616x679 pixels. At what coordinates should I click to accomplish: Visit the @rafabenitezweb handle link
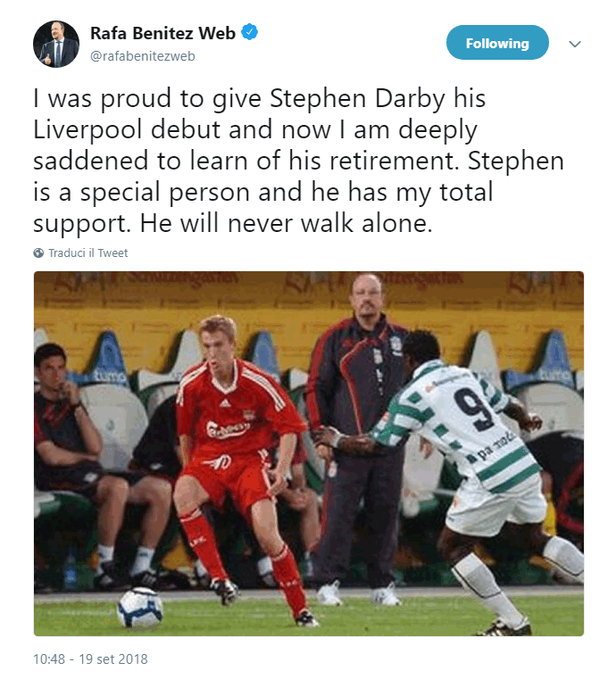point(143,56)
